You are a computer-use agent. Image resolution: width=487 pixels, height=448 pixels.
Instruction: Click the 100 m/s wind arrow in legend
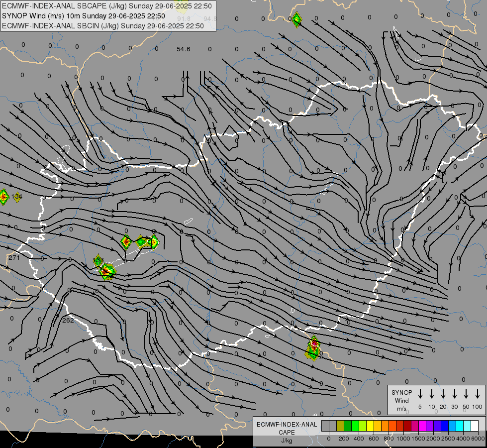(478, 394)
